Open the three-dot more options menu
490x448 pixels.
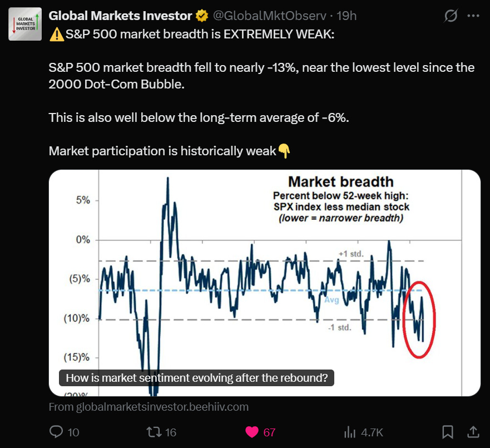click(x=473, y=16)
